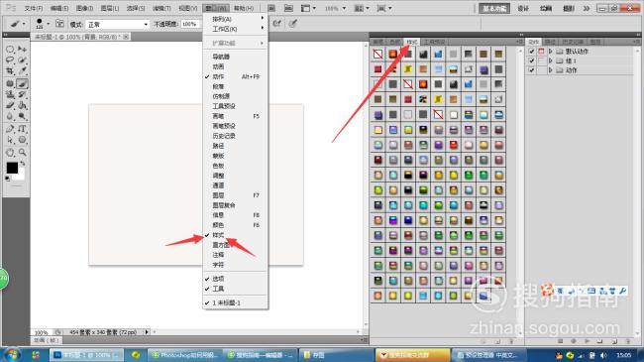This screenshot has width=644, height=362.
Task: Uncheck 1 未标题-1 document in Window menu
Action: tap(236, 302)
